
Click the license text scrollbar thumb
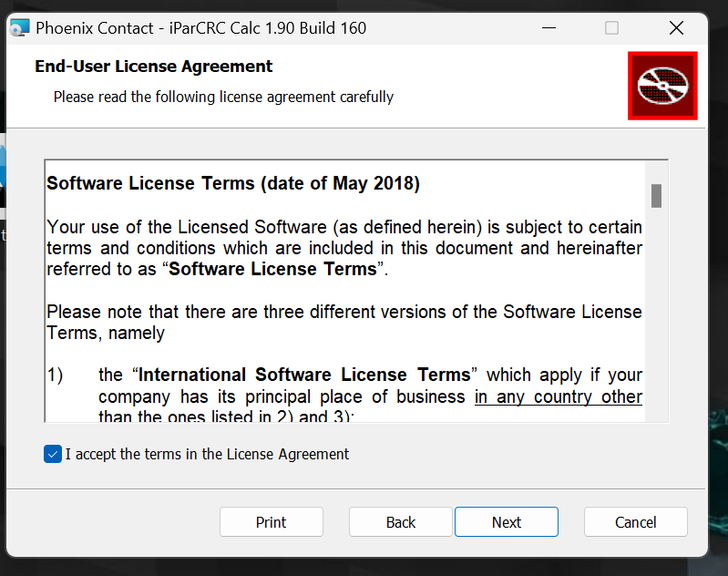click(x=656, y=196)
